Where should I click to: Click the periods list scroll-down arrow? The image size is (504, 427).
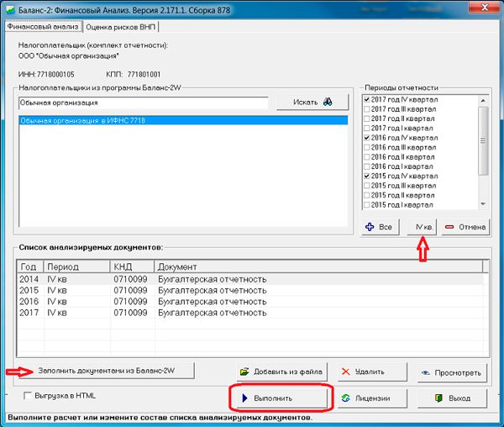point(483,204)
